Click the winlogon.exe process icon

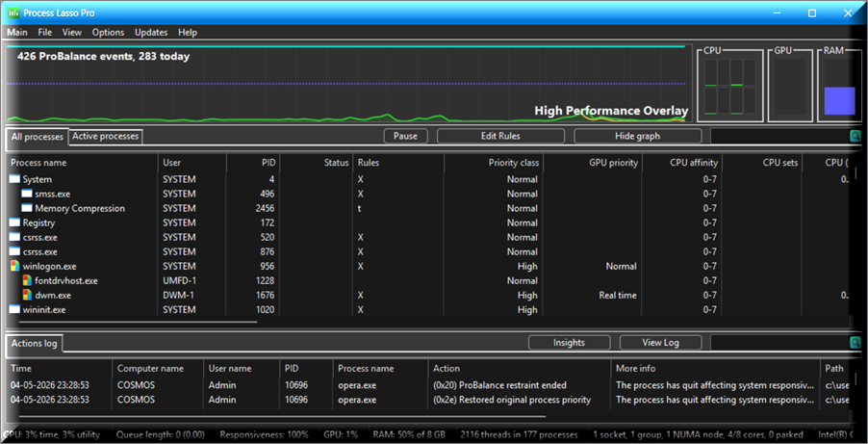15,266
